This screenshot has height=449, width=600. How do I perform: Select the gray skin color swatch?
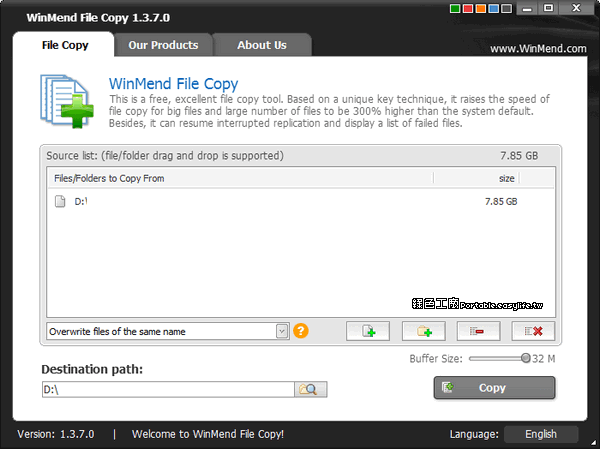pyautogui.click(x=507, y=8)
